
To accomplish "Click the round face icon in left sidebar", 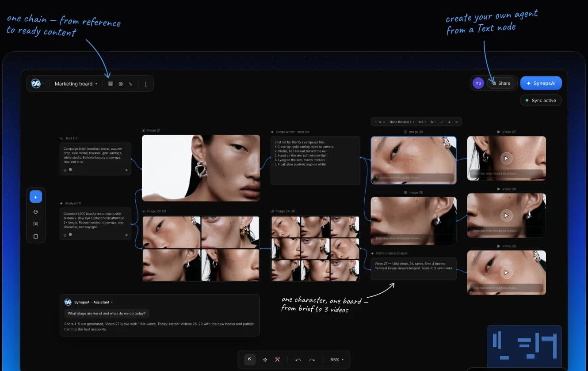I will (36, 212).
